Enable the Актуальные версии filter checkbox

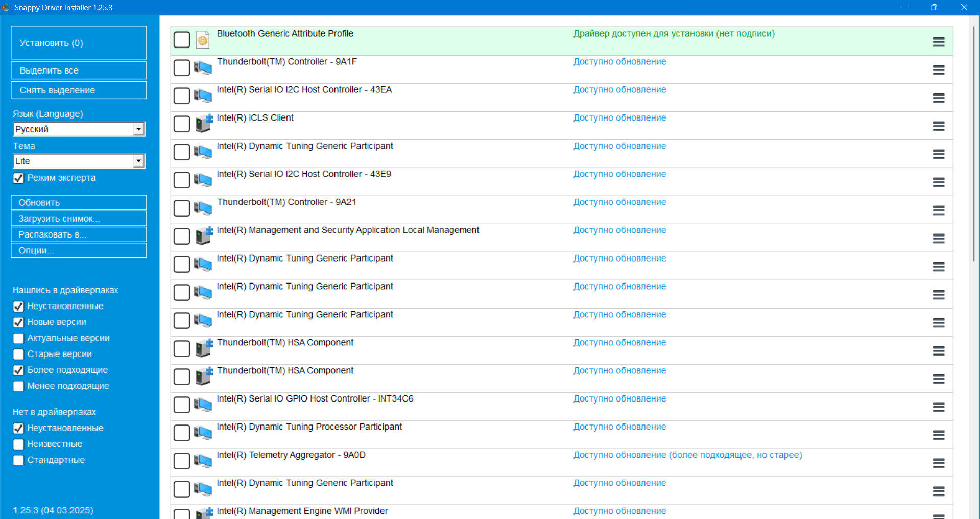point(19,339)
